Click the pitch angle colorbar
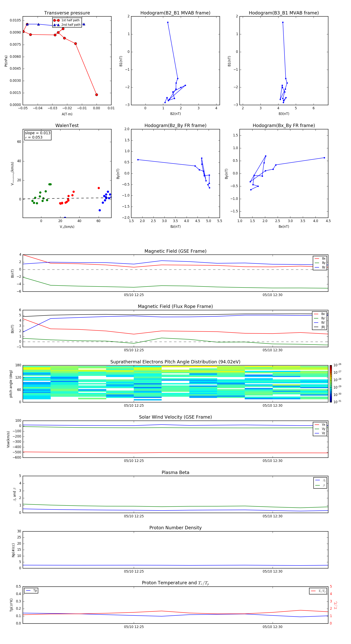The width and height of the screenshot is (351, 644). pyautogui.click(x=331, y=384)
